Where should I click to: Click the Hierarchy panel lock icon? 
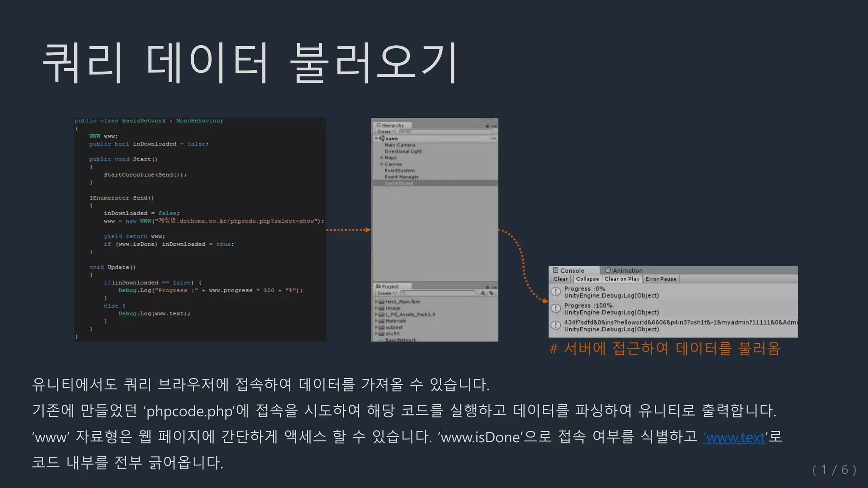coord(487,126)
